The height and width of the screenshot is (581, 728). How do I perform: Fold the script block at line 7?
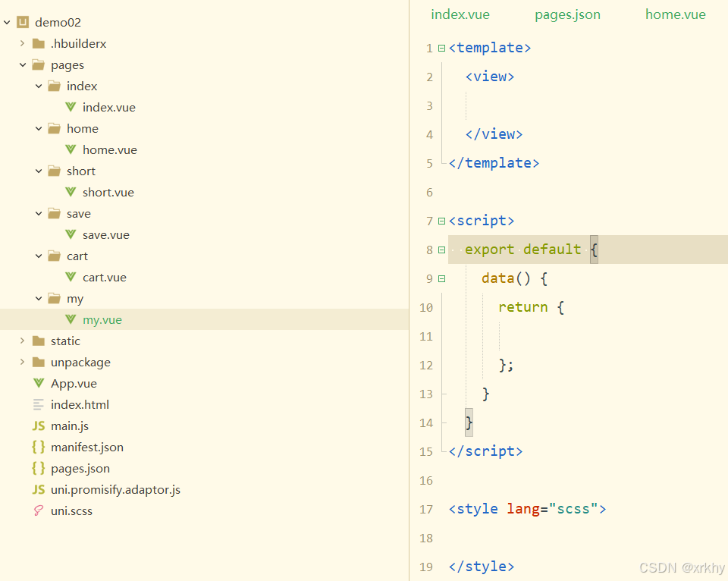coord(441,221)
